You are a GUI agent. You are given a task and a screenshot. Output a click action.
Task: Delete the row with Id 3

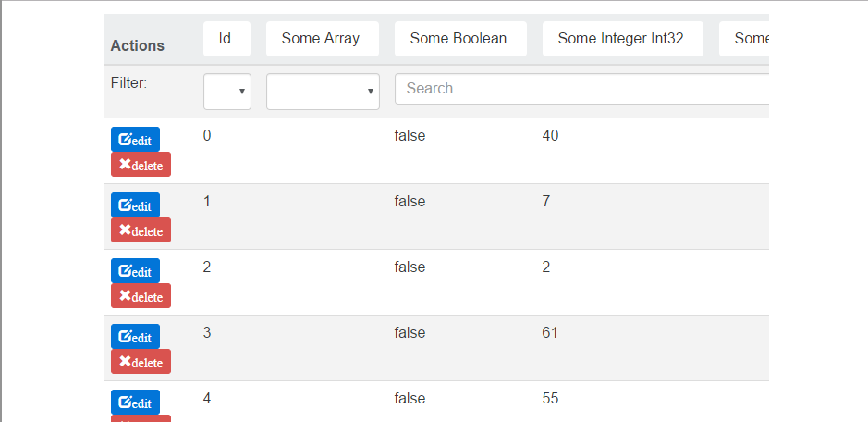(141, 362)
